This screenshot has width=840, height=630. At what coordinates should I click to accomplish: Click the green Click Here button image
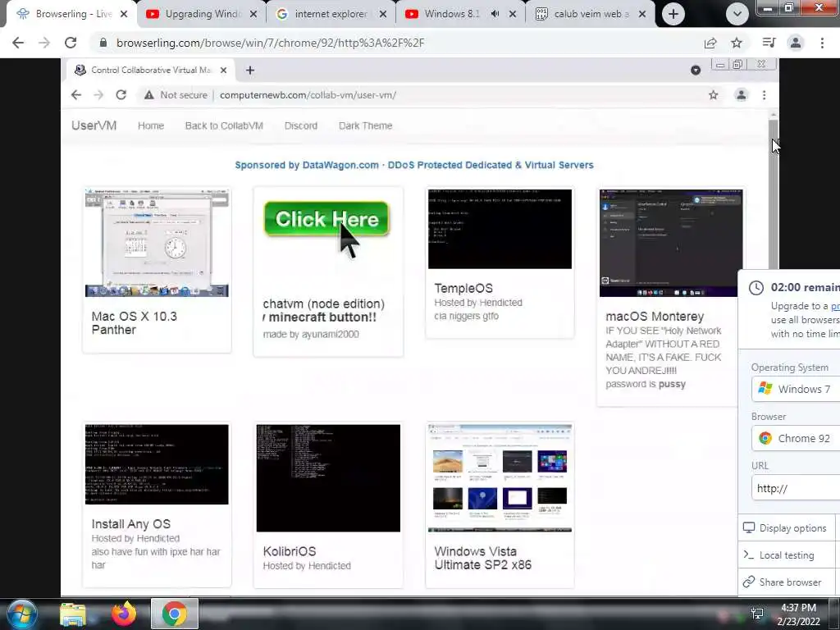326,218
